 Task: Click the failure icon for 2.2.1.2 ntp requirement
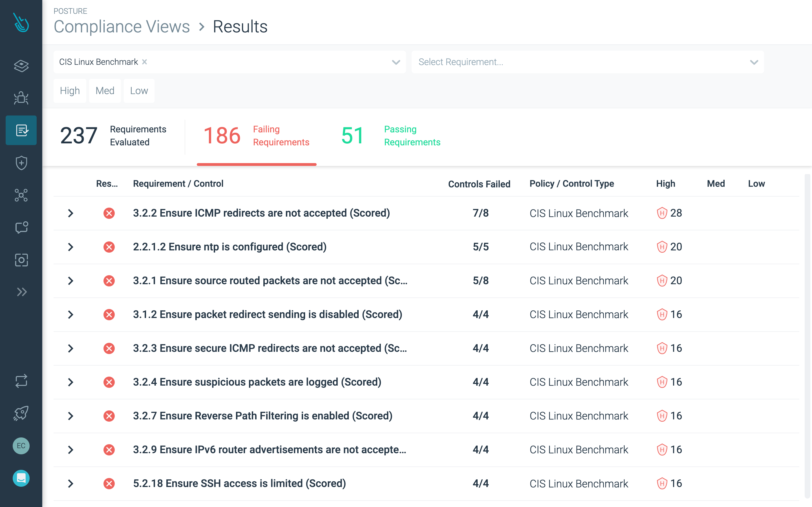108,246
